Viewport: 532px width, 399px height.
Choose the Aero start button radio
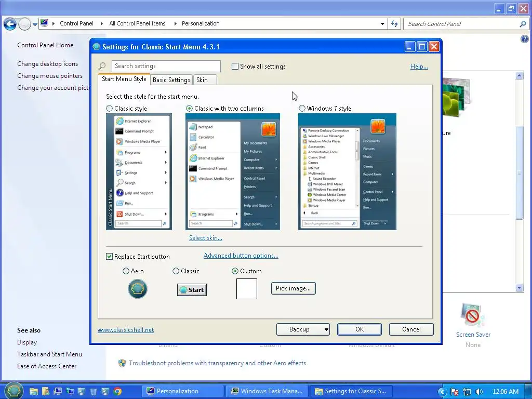click(126, 271)
